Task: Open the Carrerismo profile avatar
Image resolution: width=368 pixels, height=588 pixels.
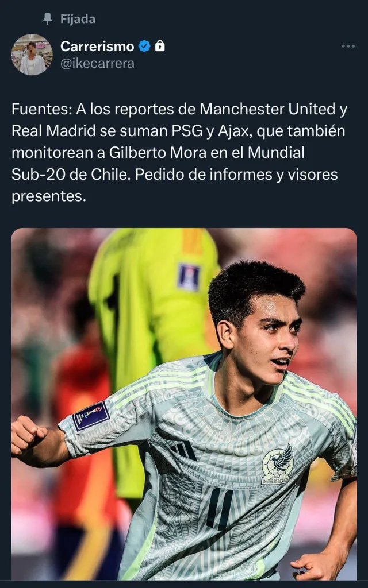Action: (x=32, y=55)
